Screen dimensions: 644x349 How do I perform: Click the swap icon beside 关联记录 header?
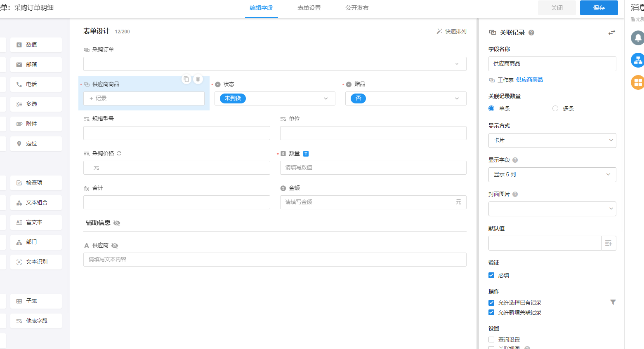pos(611,33)
